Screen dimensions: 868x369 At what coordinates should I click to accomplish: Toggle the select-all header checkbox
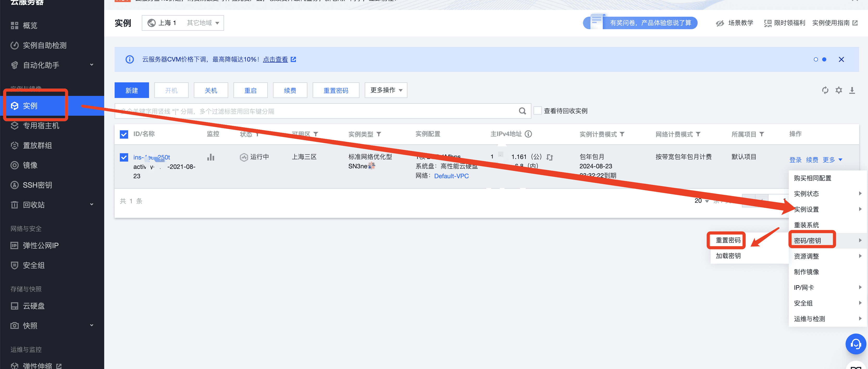[124, 134]
